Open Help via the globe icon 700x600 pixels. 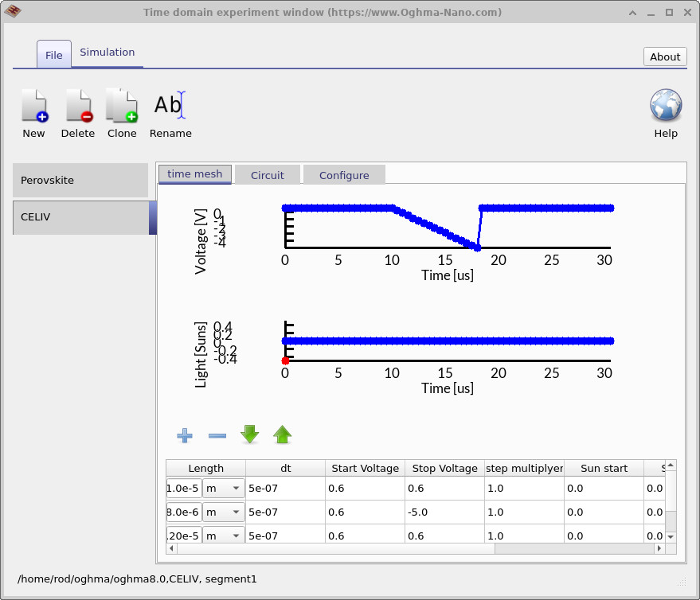pyautogui.click(x=665, y=105)
